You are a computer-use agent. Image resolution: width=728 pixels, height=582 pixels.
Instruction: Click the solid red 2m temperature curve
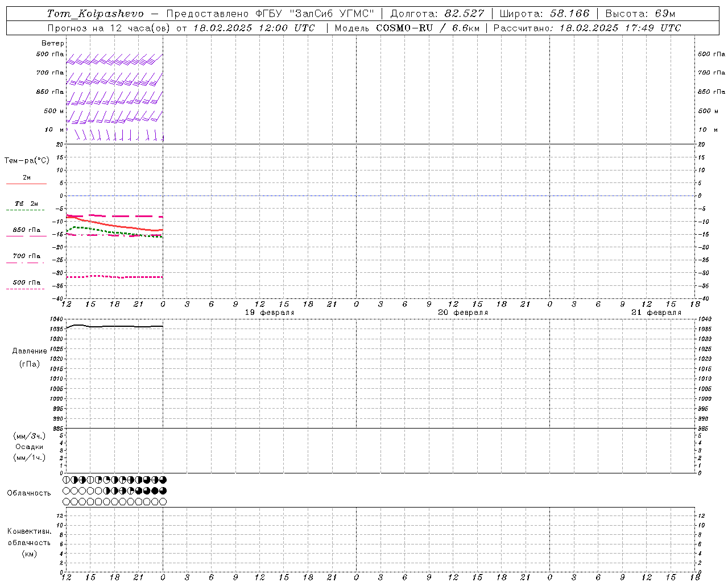click(114, 225)
